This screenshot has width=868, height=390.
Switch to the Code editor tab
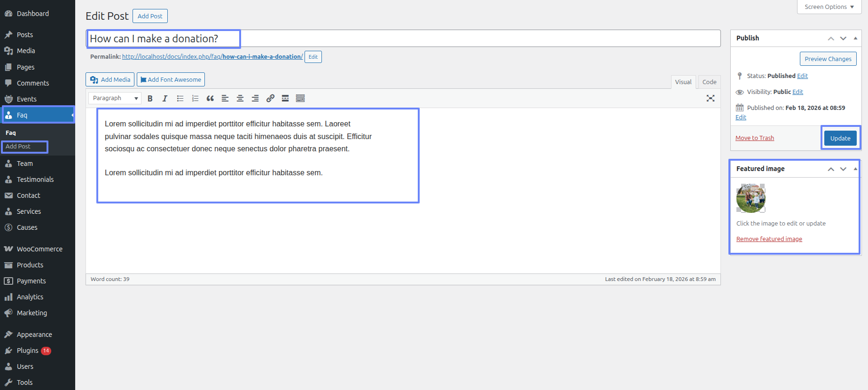point(709,82)
